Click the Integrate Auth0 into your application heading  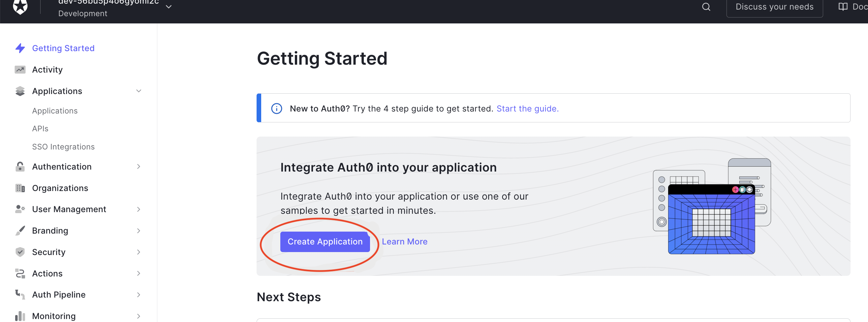pos(388,168)
